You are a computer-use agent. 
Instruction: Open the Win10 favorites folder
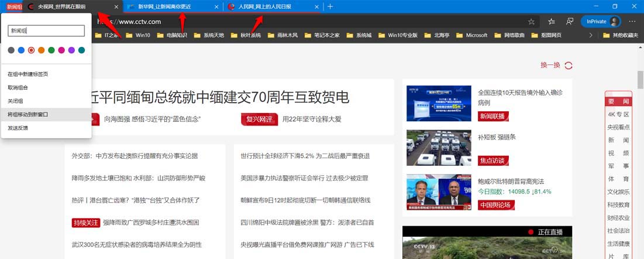[x=138, y=35]
